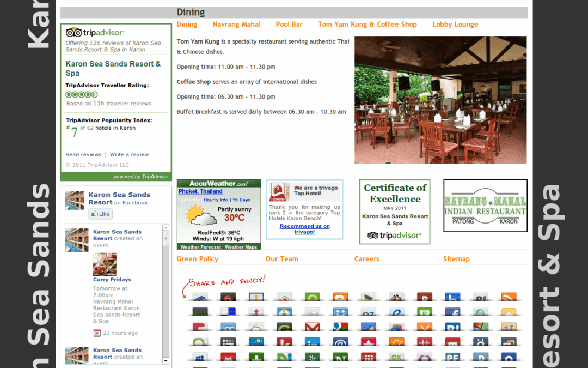The width and height of the screenshot is (588, 368).
Task: Open the PF PrintFriendly icon
Action: click(453, 357)
